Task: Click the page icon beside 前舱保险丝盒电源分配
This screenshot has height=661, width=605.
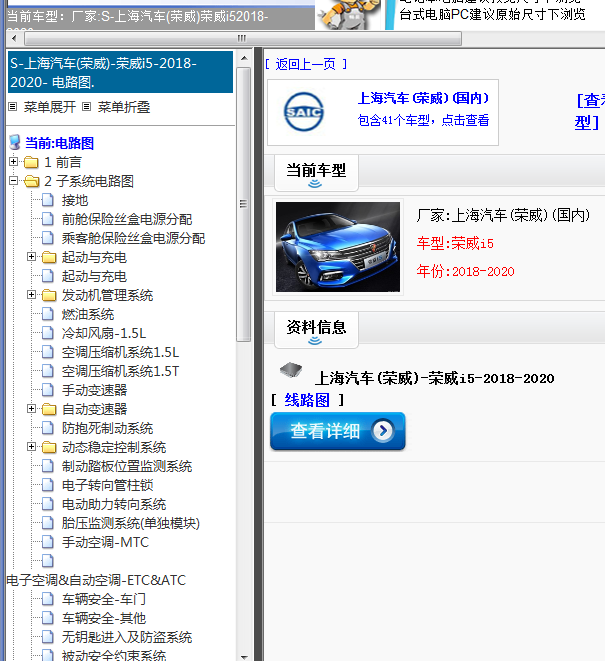Action: pyautogui.click(x=48, y=219)
